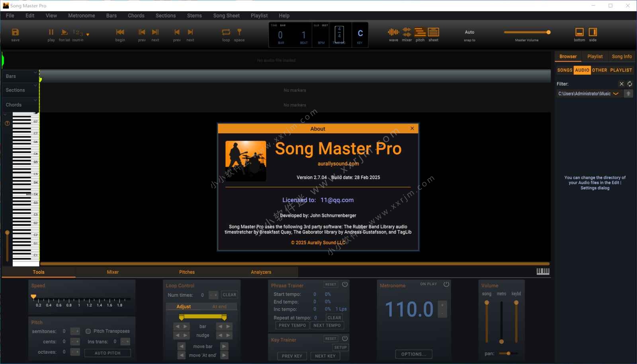Toggle the bottom panel icon
Screen dimensions: 637x364
(580, 32)
